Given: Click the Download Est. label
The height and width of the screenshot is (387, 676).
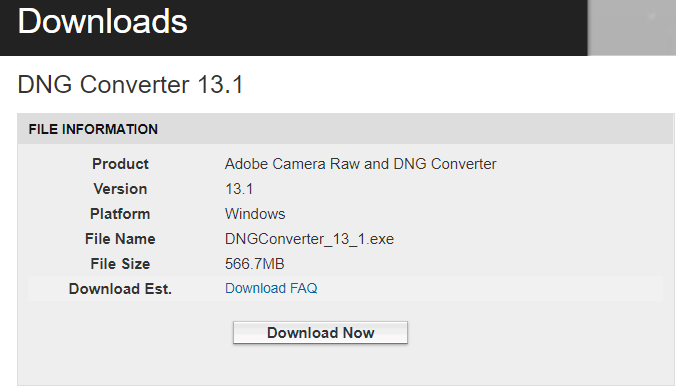Looking at the screenshot, I should (x=120, y=289).
